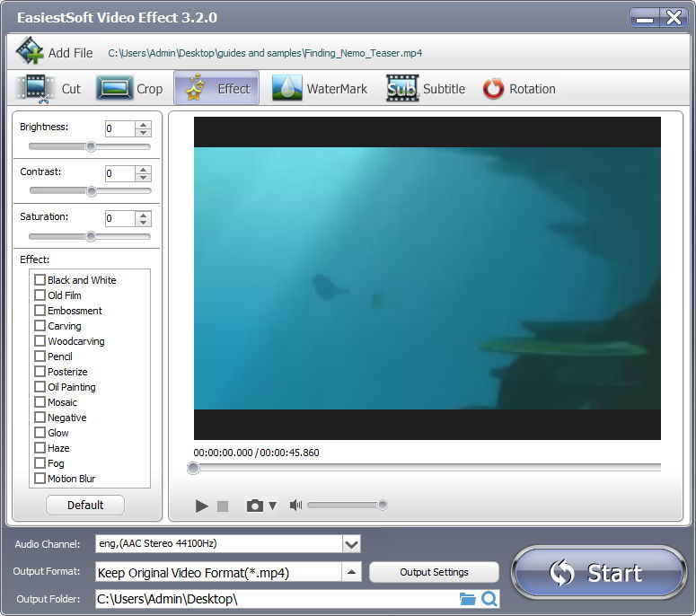Increase Brightness with up arrow
This screenshot has height=616, width=696.
[x=143, y=125]
